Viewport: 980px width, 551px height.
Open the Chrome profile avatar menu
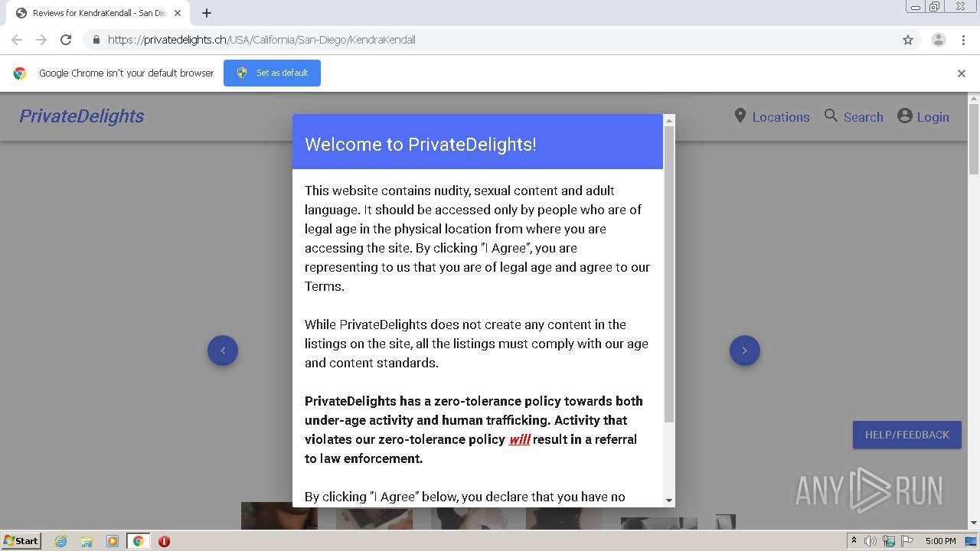click(939, 40)
